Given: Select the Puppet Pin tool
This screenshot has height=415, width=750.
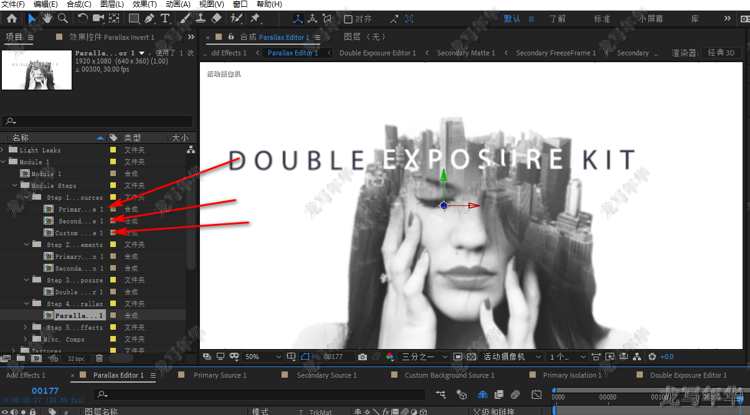Looking at the screenshot, I should coord(255,19).
